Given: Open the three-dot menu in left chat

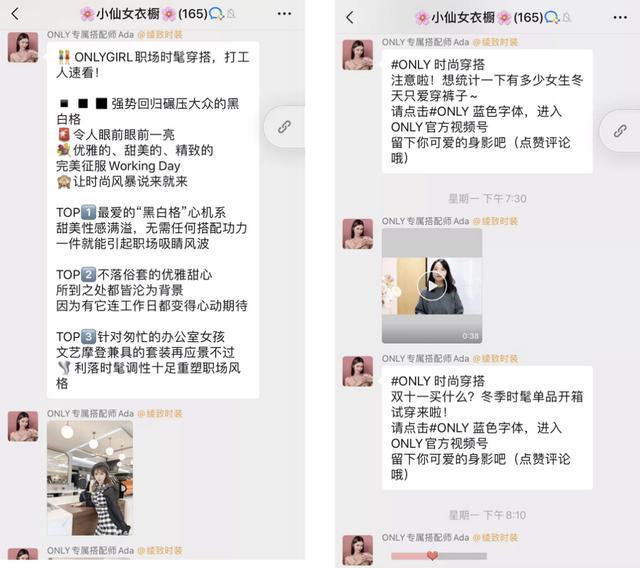Looking at the screenshot, I should coord(284,14).
